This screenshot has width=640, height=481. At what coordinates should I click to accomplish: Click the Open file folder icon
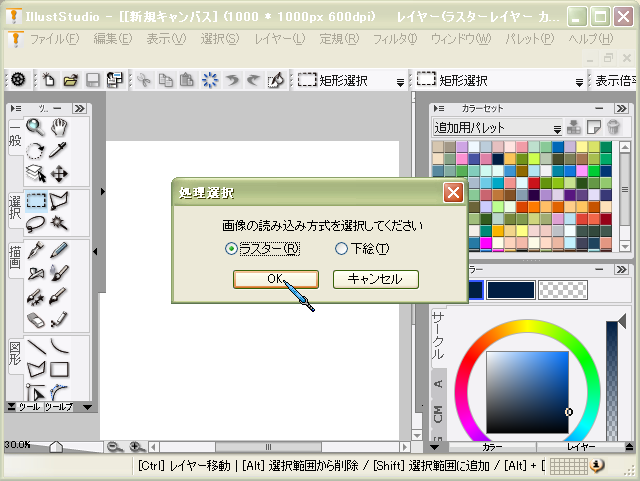[71, 80]
